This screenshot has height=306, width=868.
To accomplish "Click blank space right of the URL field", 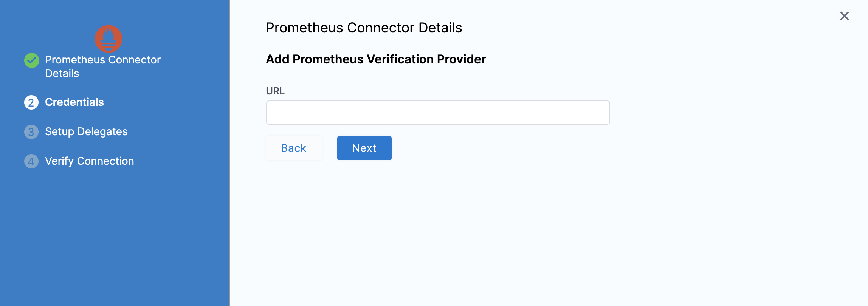I will click(718, 113).
